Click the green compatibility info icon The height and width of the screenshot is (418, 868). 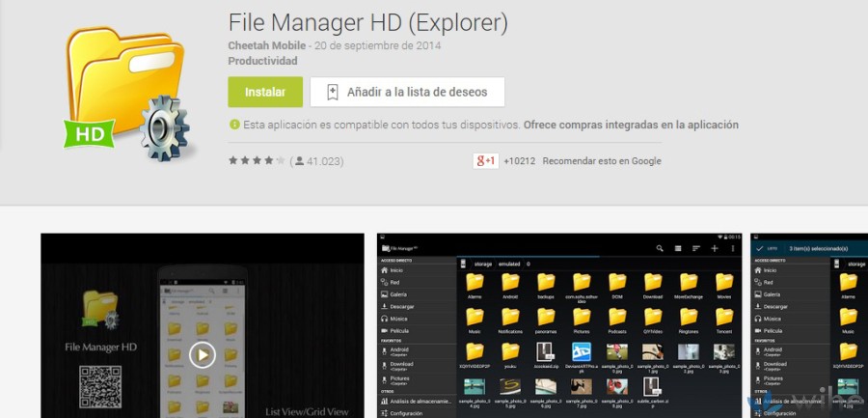[x=234, y=125]
